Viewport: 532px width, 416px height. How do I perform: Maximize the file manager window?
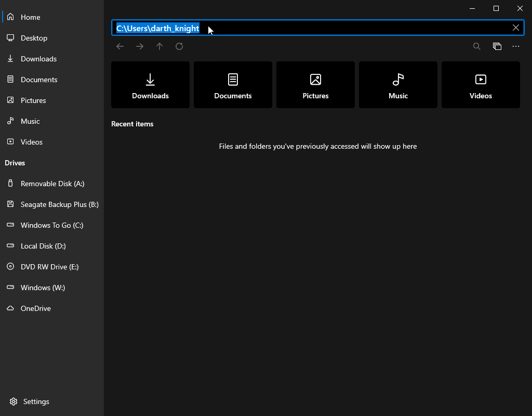point(496,8)
